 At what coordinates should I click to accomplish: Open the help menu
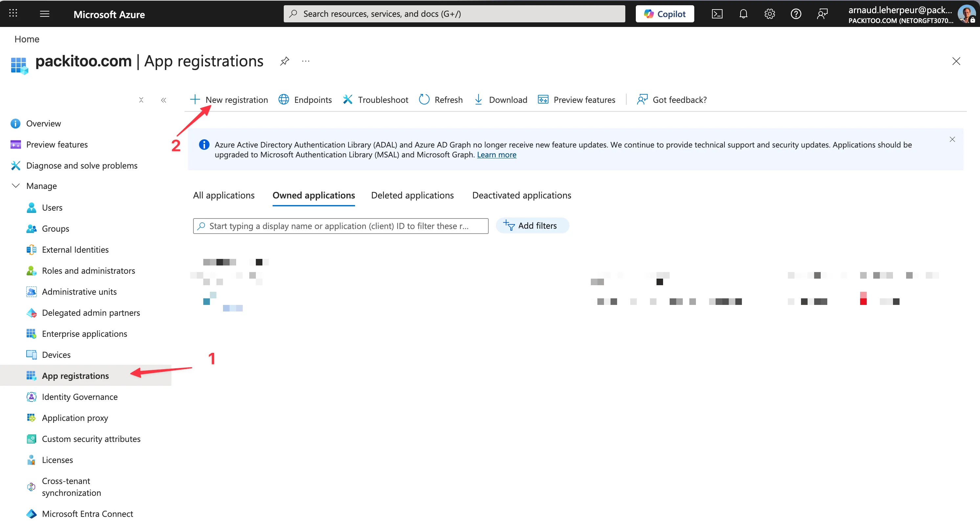[796, 14]
